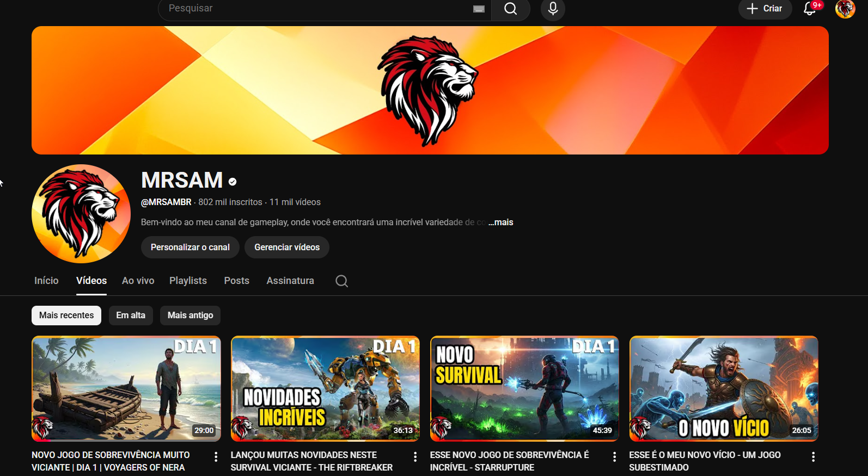Click title 'LANÇOU MUITAS NOVIDADES NESTE SURVIVAL VICIANTE'

311,461
